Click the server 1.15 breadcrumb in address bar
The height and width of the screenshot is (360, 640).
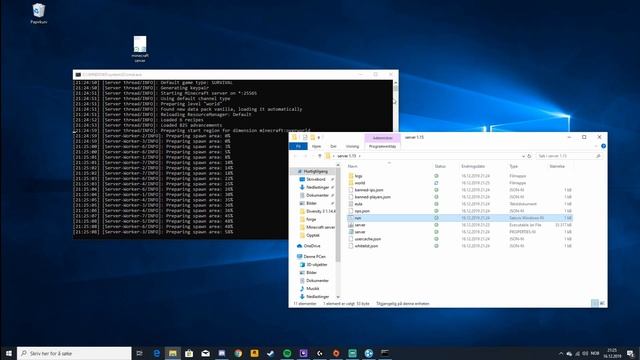coord(346,156)
